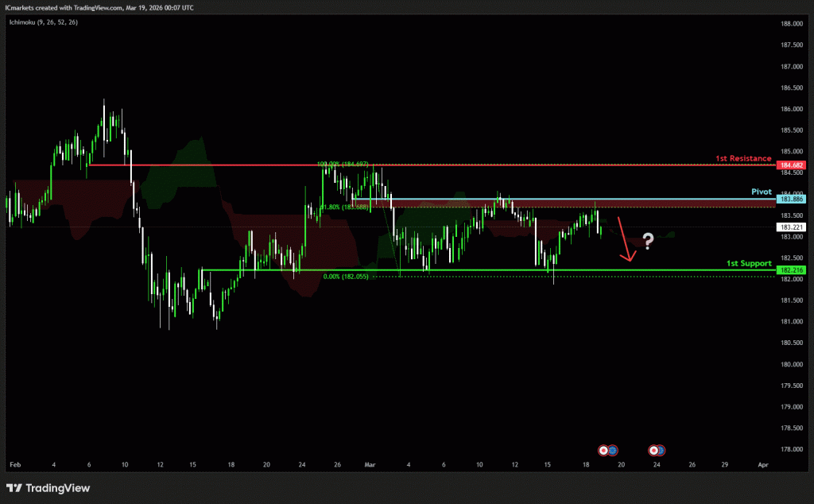Open the EU economic event near Mar 24
The width and height of the screenshot is (814, 504).
[661, 450]
